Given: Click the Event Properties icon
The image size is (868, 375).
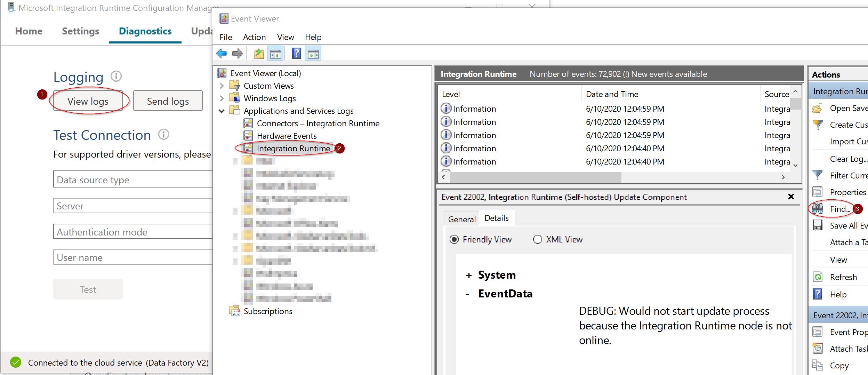Looking at the screenshot, I should pos(818,332).
